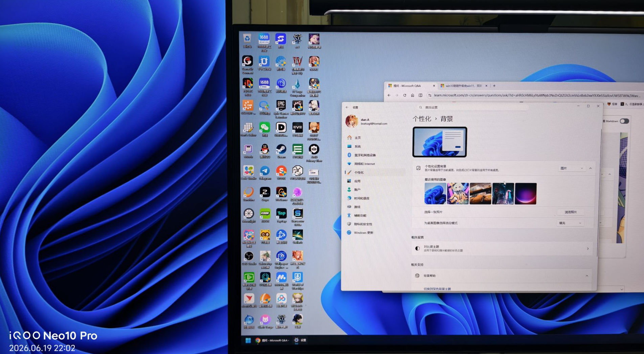The height and width of the screenshot is (354, 644).
Task: Open the Telegram desktop icon
Action: (x=265, y=173)
